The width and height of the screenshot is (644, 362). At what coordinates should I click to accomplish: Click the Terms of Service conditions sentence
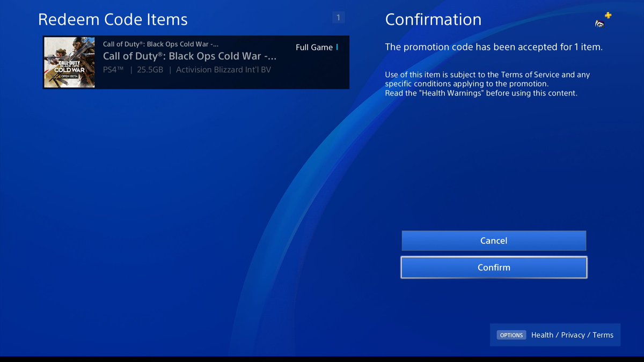[x=487, y=79]
